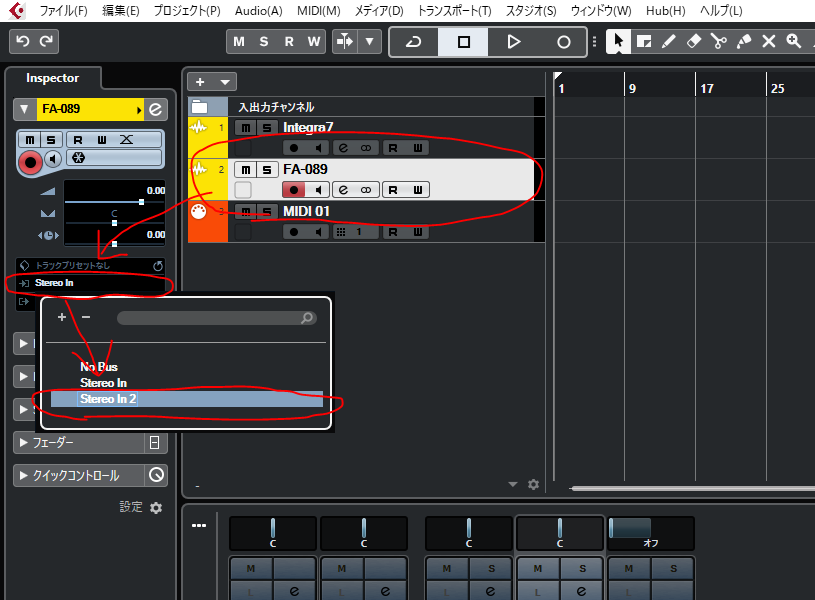Click the Undo arrow button

(23, 41)
